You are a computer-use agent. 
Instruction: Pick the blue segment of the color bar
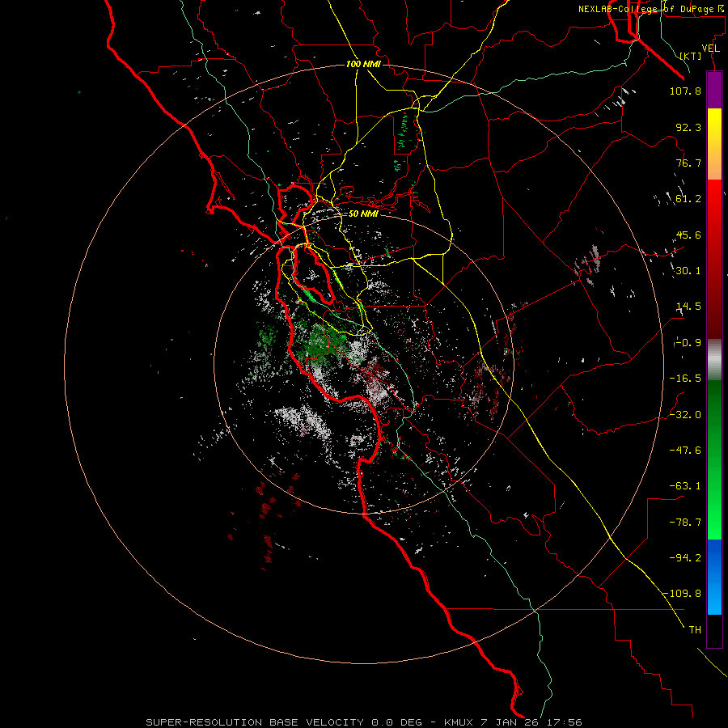coord(714,577)
